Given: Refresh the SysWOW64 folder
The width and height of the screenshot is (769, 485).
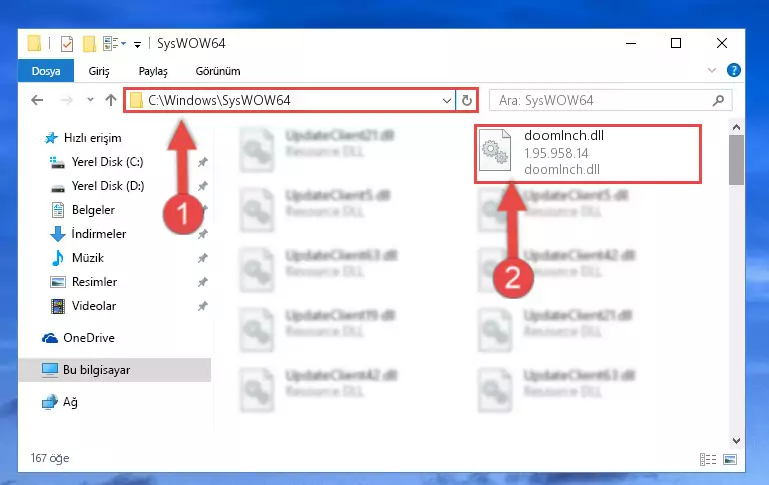Looking at the screenshot, I should [467, 101].
